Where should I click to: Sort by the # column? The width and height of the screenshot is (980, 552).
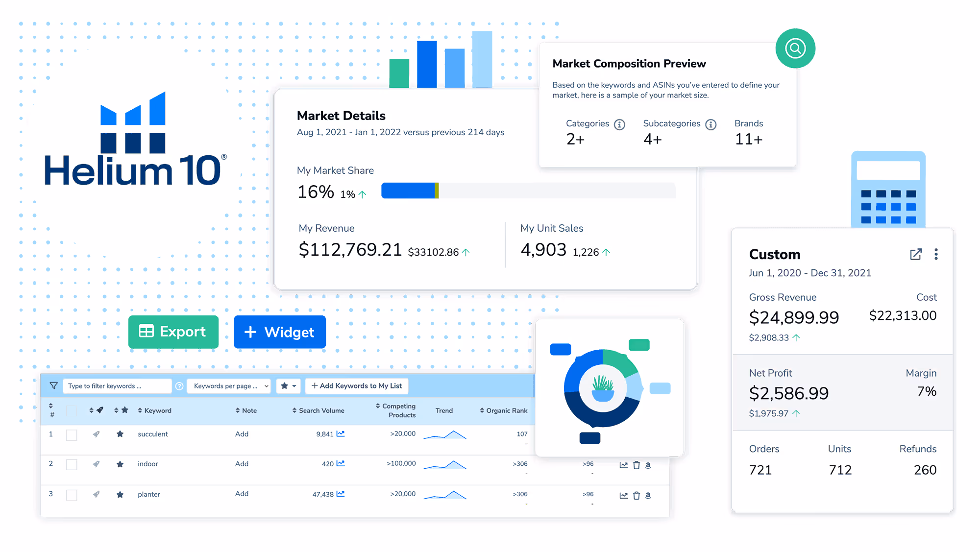point(51,410)
